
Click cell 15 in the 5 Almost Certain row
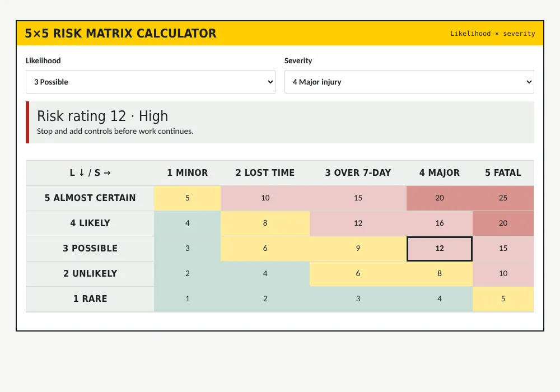(358, 198)
